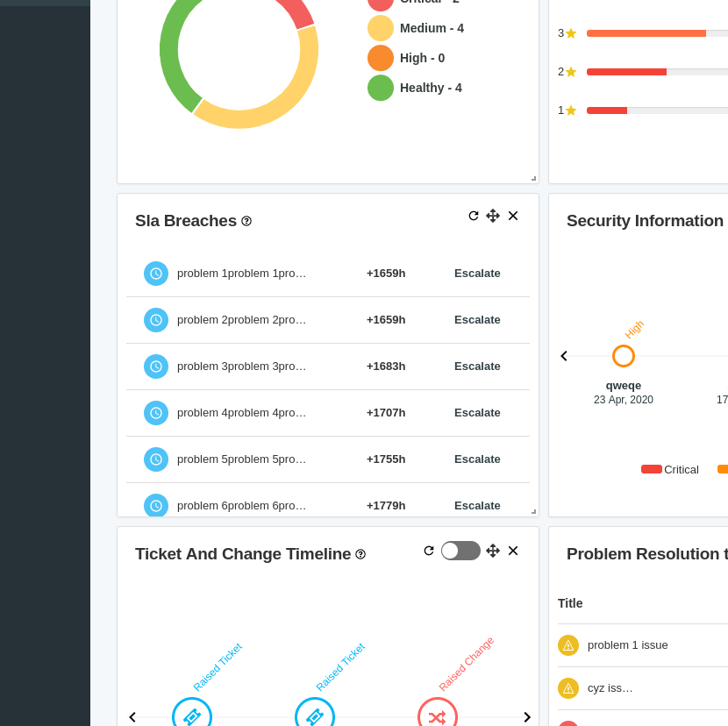Escalate the problem 6 breach
This screenshot has width=728, height=726.
pyautogui.click(x=477, y=506)
